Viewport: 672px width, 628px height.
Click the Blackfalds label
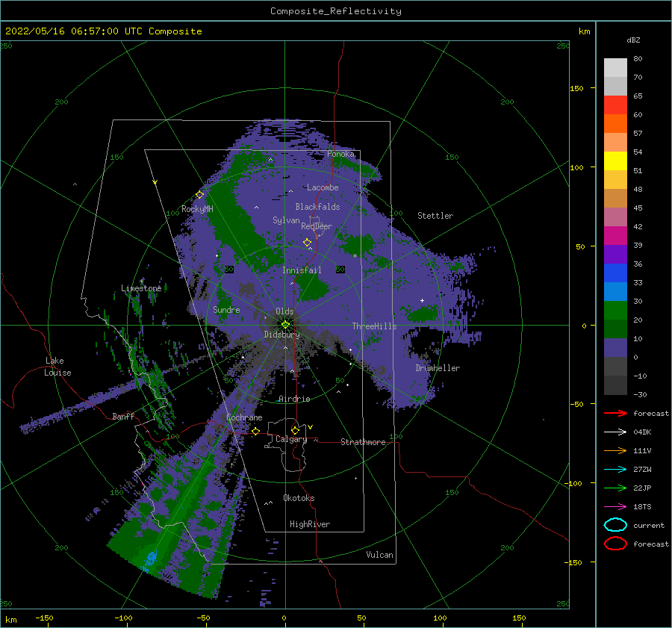pos(317,207)
